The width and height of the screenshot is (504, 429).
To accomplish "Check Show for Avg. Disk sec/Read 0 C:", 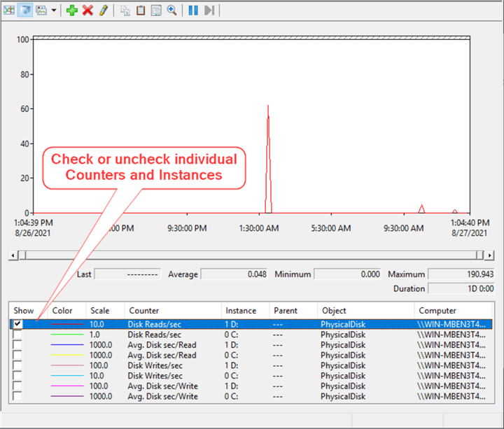I will pyautogui.click(x=17, y=355).
